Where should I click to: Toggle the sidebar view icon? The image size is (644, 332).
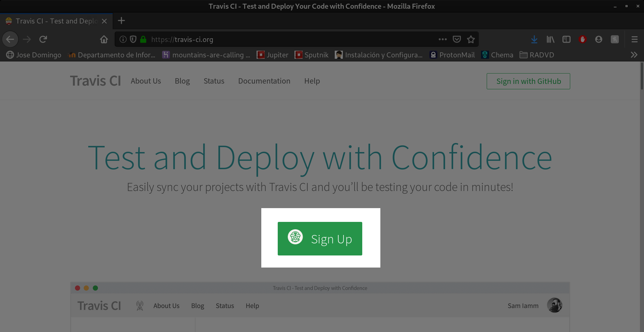pyautogui.click(x=567, y=39)
